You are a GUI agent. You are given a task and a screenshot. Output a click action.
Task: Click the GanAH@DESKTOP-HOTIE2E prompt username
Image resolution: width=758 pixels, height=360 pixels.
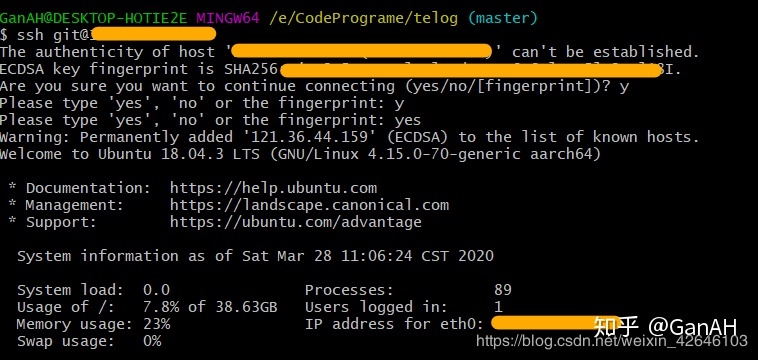93,18
